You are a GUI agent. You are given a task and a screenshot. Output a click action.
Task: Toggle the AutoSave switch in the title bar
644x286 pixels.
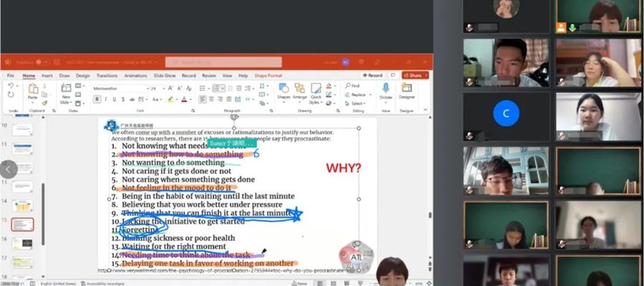pyautogui.click(x=43, y=62)
